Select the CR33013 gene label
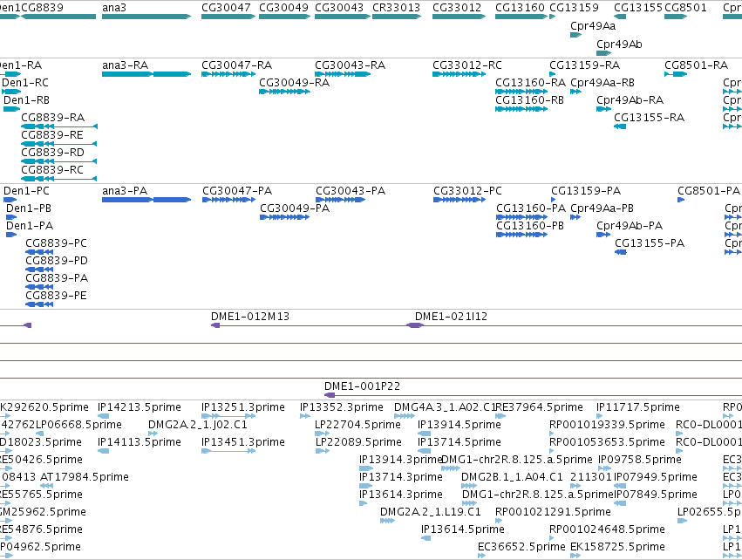Screen dimensions: 742x560 pos(397,8)
